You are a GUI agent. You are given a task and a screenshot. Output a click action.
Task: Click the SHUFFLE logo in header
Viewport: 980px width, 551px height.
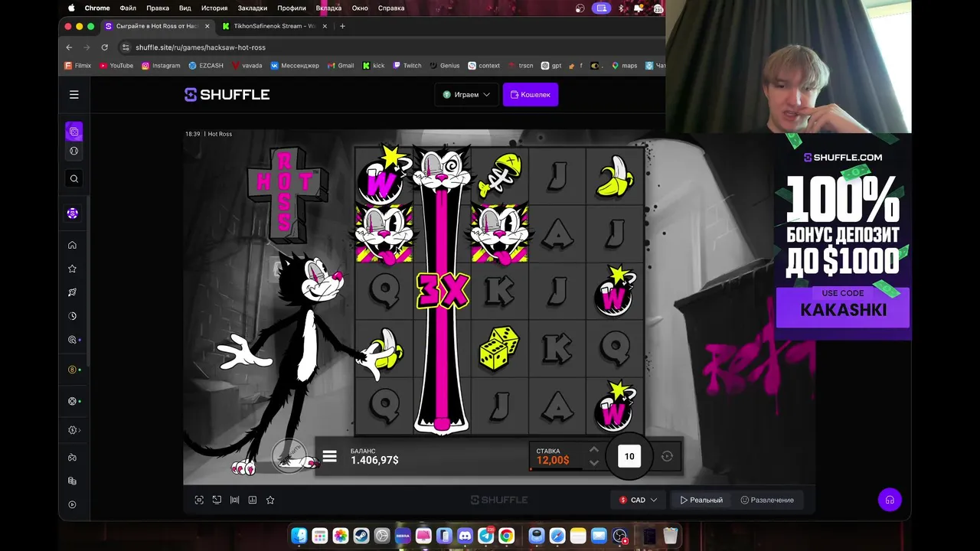(227, 95)
